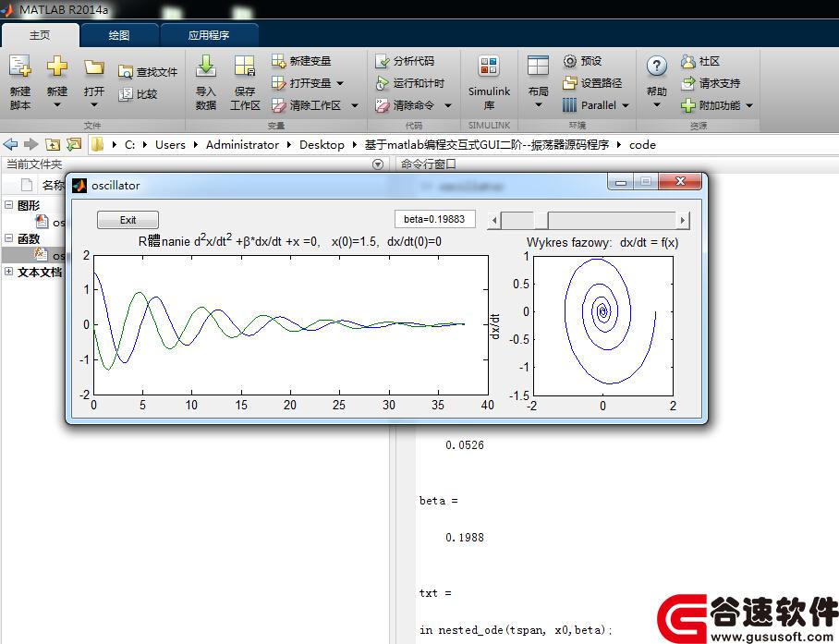Click the time response plot in oscillator
Viewport: 839px width, 644px height.
(x=290, y=324)
